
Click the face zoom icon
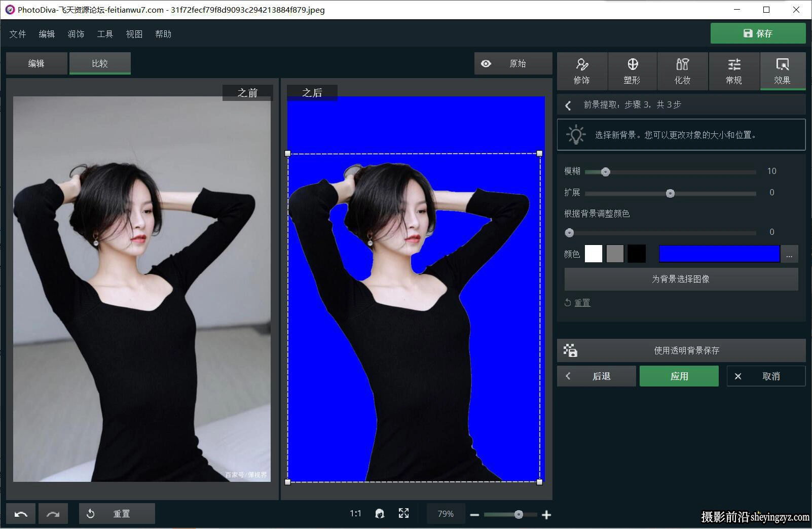tap(380, 514)
